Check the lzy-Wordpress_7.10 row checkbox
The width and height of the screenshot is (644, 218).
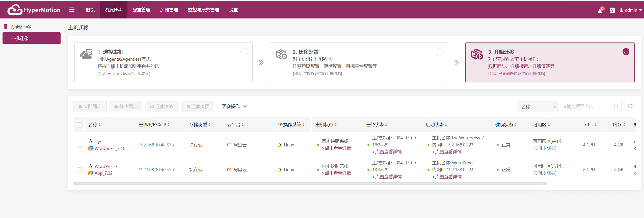click(79, 145)
